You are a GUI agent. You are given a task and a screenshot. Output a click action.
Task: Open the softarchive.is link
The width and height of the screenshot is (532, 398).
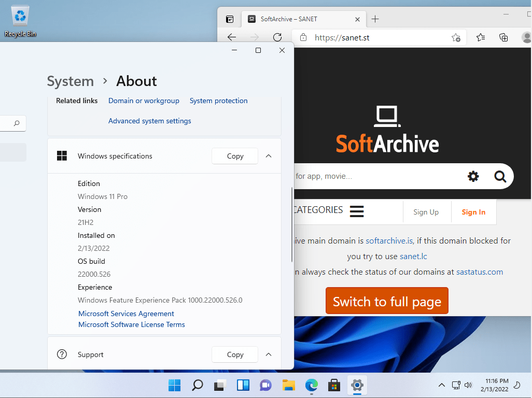[389, 240]
